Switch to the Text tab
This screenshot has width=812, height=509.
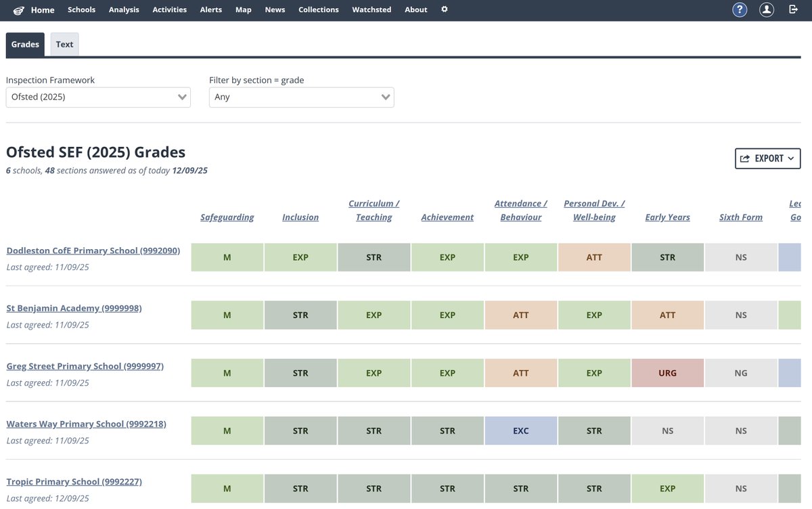pyautogui.click(x=64, y=44)
